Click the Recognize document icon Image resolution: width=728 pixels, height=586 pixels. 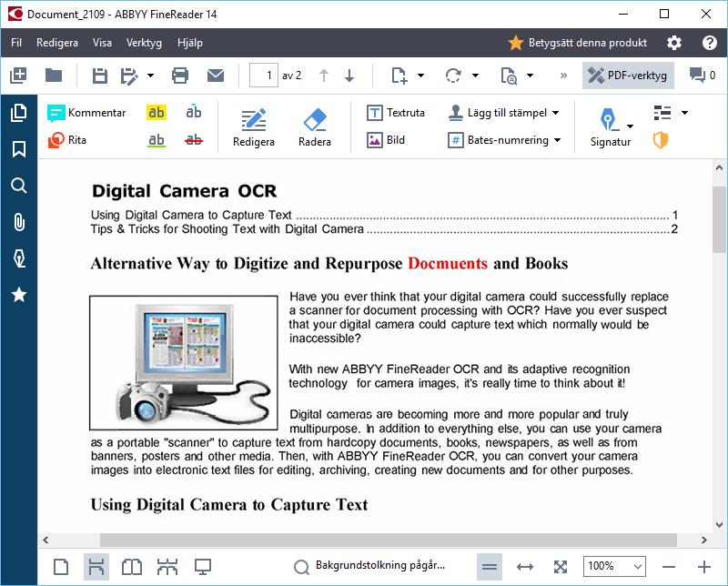tap(509, 76)
